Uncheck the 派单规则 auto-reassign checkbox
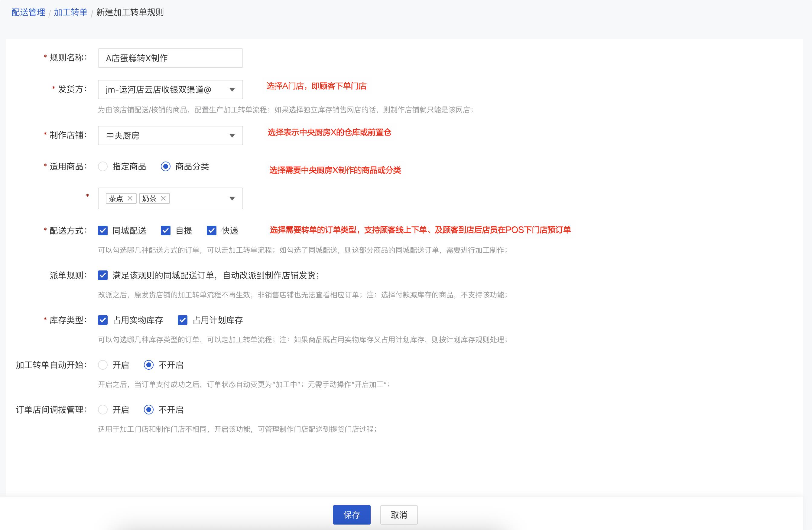The image size is (812, 530). click(x=103, y=275)
